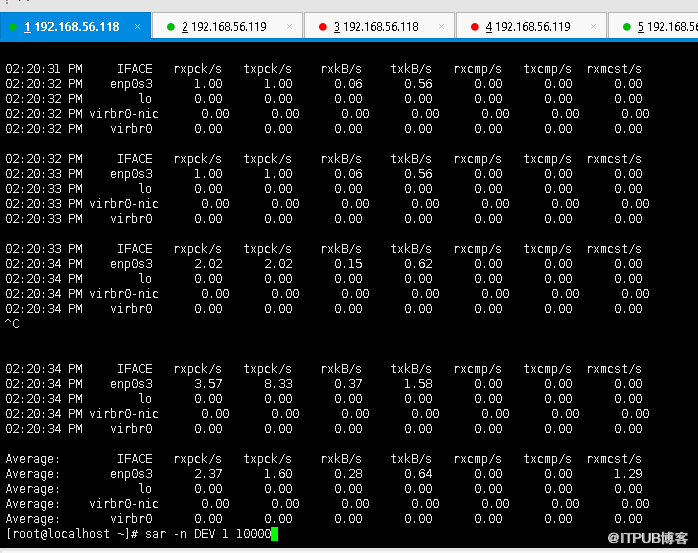This screenshot has height=553, width=698.
Task: Click the sar -n DEV command text
Action: [206, 534]
